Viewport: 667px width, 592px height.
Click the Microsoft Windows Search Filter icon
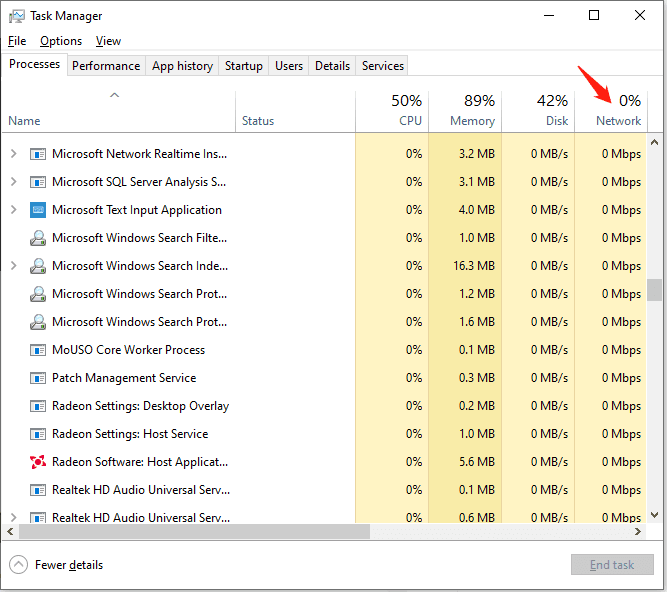coord(38,238)
